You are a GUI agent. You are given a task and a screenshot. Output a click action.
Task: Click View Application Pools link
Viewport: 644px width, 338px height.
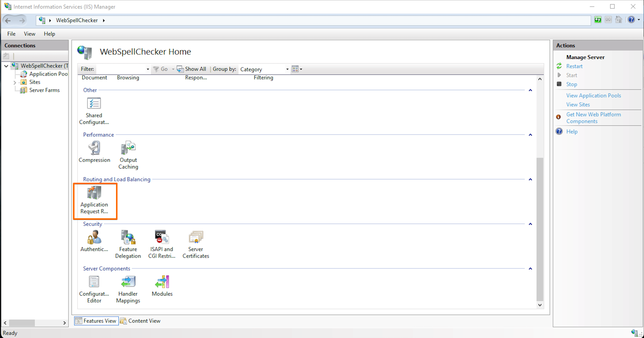(593, 95)
